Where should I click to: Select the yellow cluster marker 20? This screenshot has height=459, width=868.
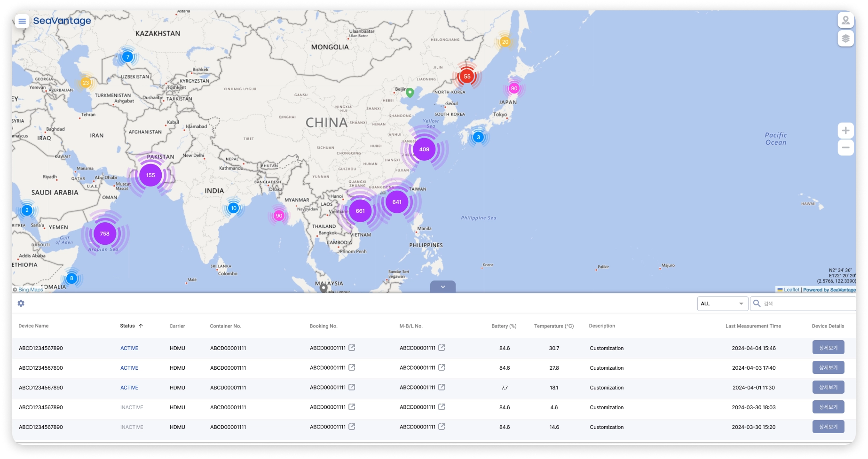point(505,42)
